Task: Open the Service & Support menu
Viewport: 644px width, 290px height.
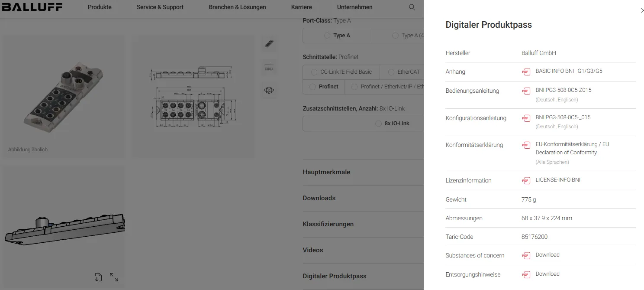Action: pos(160,7)
